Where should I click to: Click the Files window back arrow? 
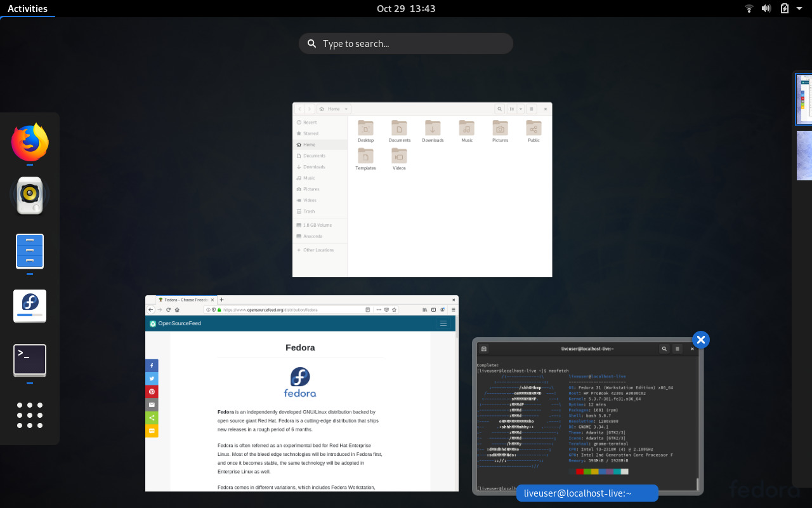(300, 109)
